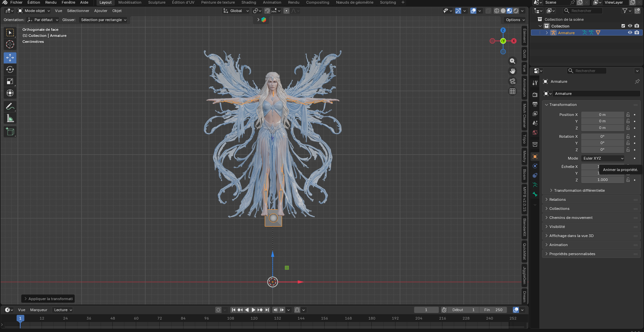Viewport: 644px width, 332px height.
Task: Click the viewport pan hand icon
Action: [513, 71]
